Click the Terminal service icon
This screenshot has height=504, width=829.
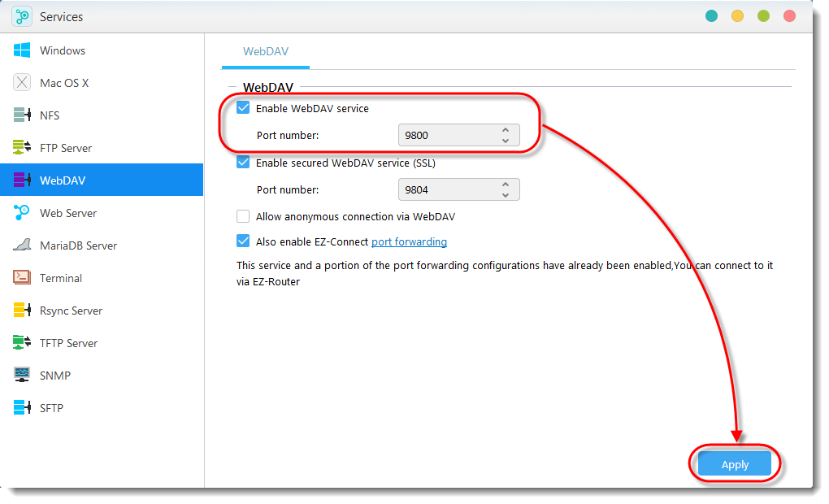[x=24, y=277]
